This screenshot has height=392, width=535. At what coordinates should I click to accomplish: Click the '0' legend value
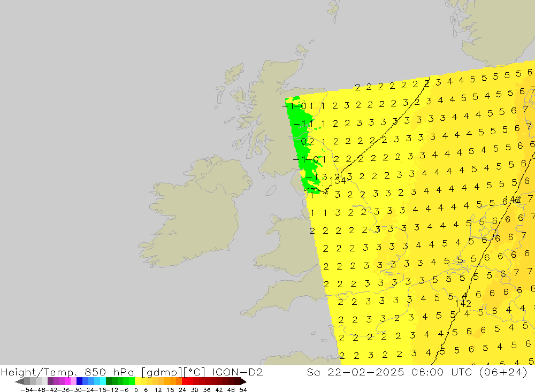136,390
